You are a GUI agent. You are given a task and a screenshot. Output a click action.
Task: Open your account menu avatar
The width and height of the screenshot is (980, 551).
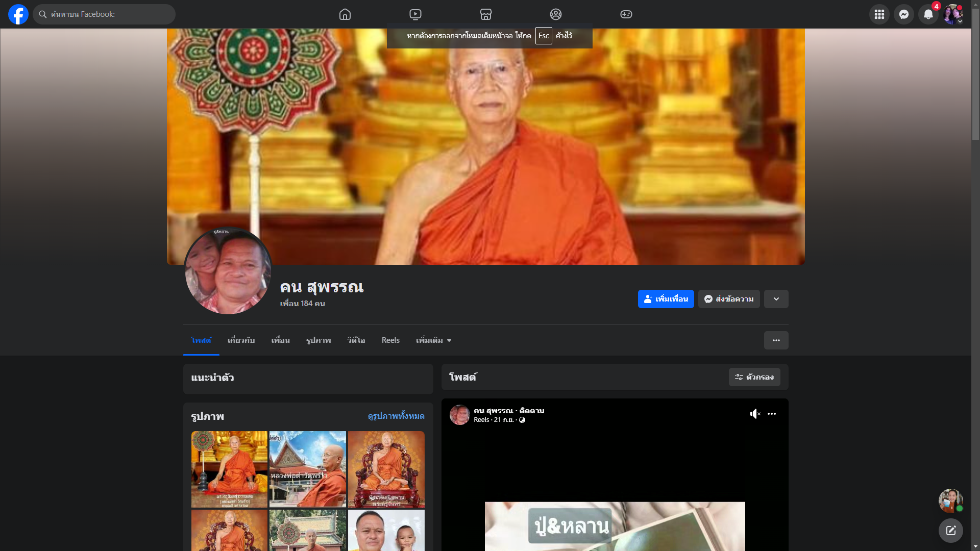pyautogui.click(x=952, y=14)
